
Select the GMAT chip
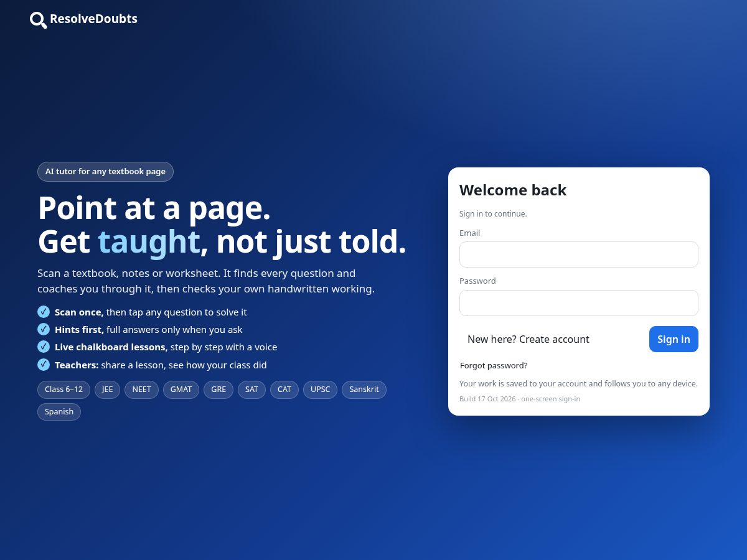pyautogui.click(x=181, y=390)
